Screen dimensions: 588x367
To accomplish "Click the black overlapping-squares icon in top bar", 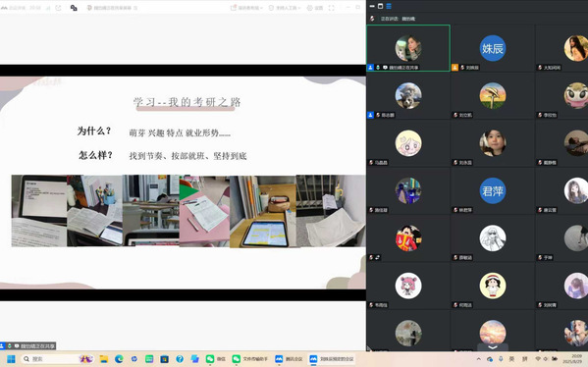I will (x=74, y=8).
